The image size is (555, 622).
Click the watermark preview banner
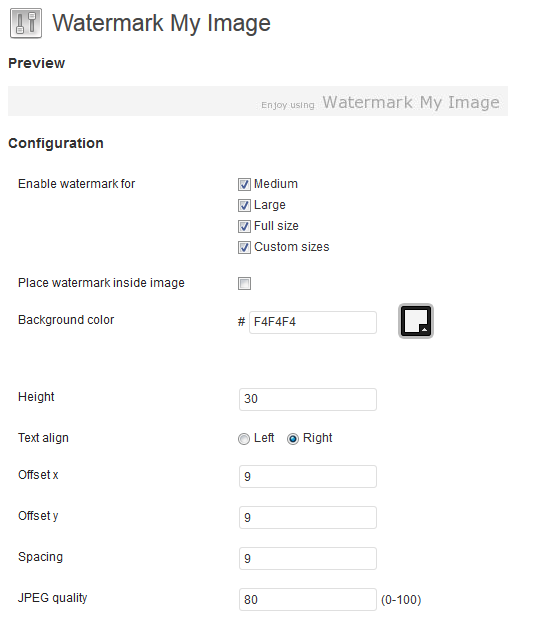258,101
